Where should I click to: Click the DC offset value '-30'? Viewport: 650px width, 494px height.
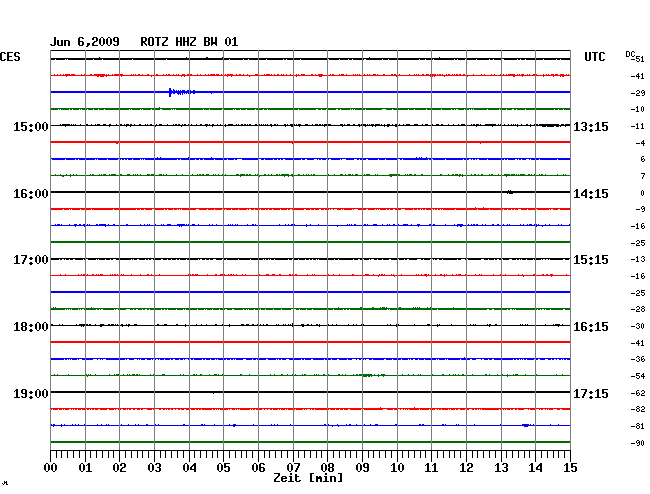click(x=638, y=326)
